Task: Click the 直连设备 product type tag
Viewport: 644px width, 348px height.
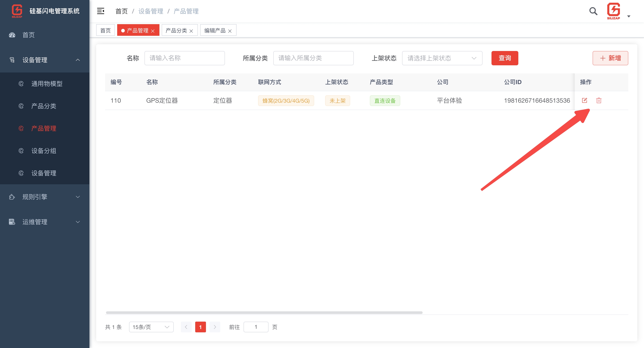Action: pyautogui.click(x=385, y=100)
